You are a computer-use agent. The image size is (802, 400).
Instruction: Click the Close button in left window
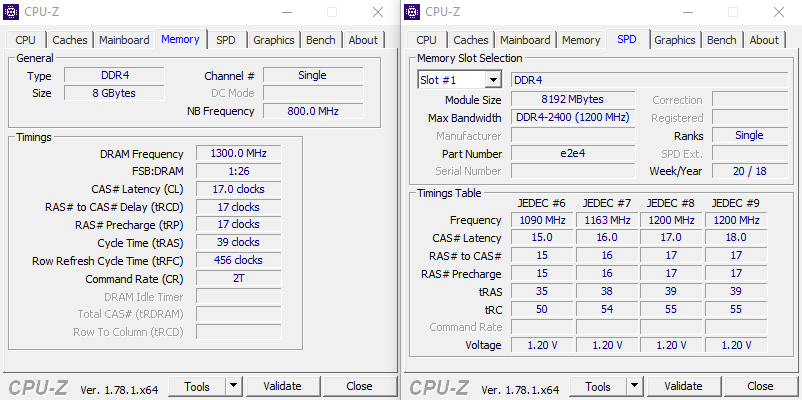[x=359, y=386]
